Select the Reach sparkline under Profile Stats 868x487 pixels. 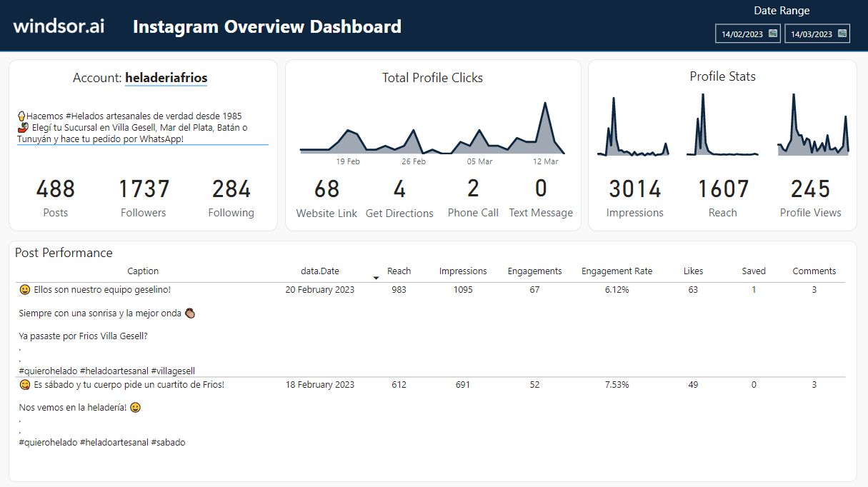pos(722,125)
